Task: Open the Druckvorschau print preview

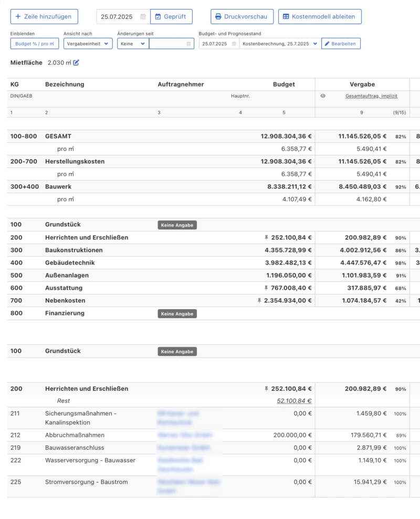Action: 241,17
